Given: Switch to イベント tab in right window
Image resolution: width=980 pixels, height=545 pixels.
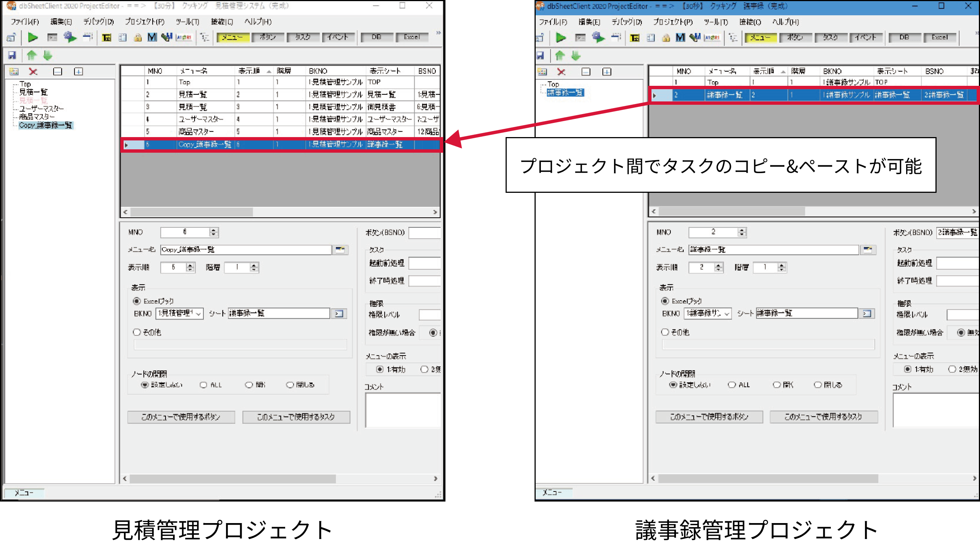Looking at the screenshot, I should click(x=866, y=37).
